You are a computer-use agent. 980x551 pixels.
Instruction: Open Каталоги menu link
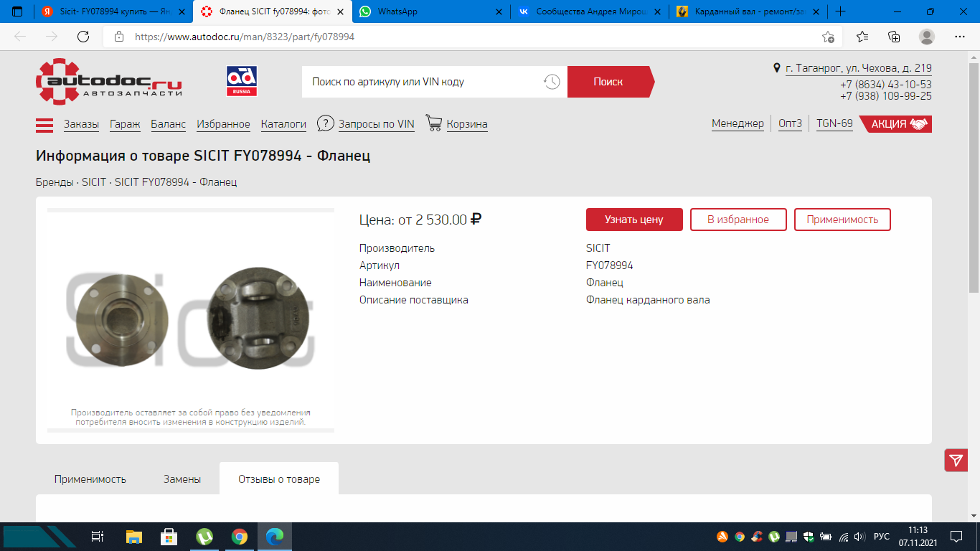tap(283, 124)
